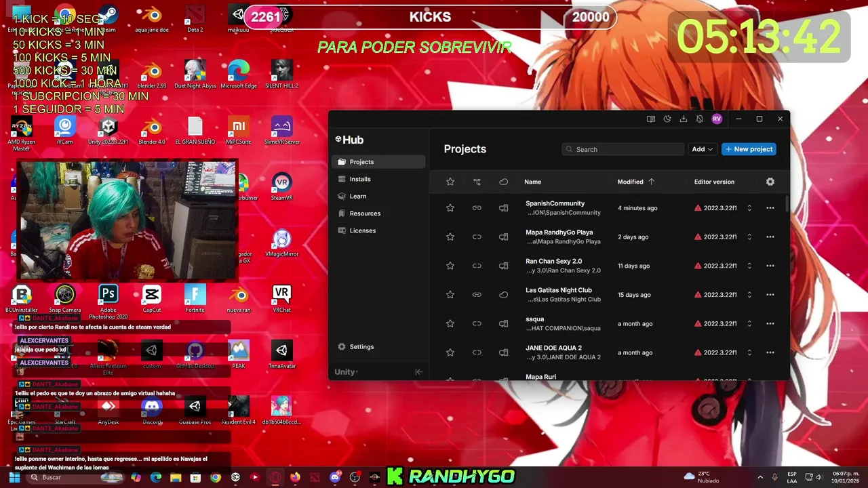Open the Unity 2022.3.22f1 desktop shortcut

tap(108, 131)
